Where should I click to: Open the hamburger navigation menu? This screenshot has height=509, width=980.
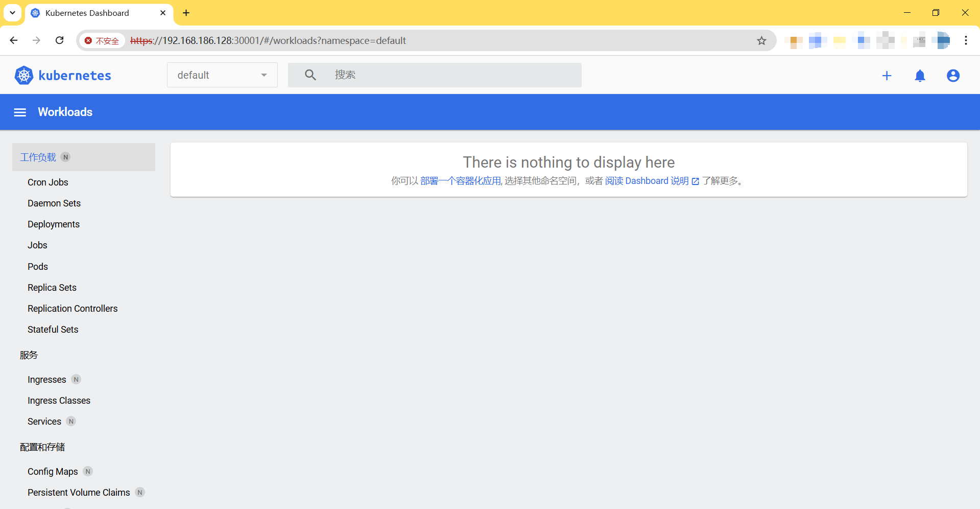coord(20,112)
